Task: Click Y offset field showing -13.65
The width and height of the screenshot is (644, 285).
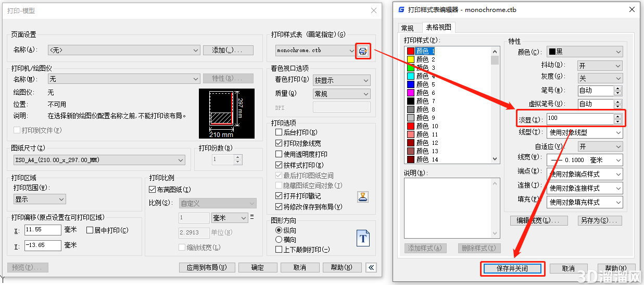Action: pyautogui.click(x=43, y=245)
